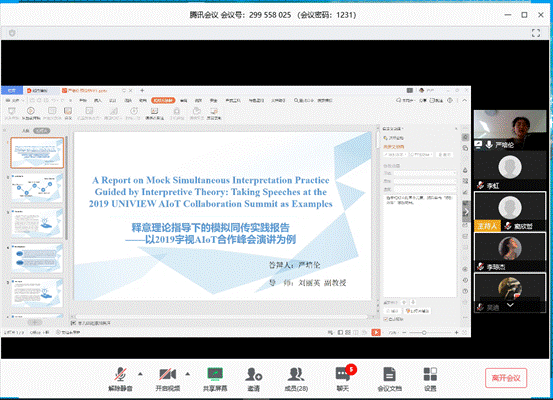Select slide 3 thumbnail in WPS panel
The image size is (553, 400).
coord(37,223)
